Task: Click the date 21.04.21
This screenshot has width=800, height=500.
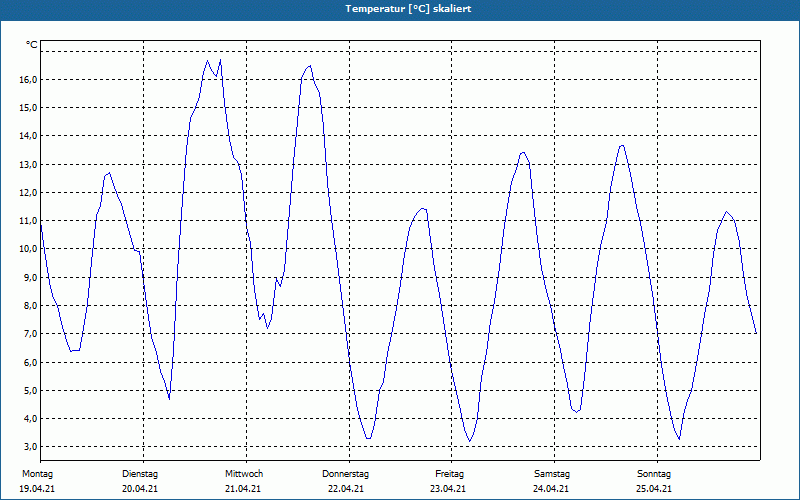Action: click(243, 489)
